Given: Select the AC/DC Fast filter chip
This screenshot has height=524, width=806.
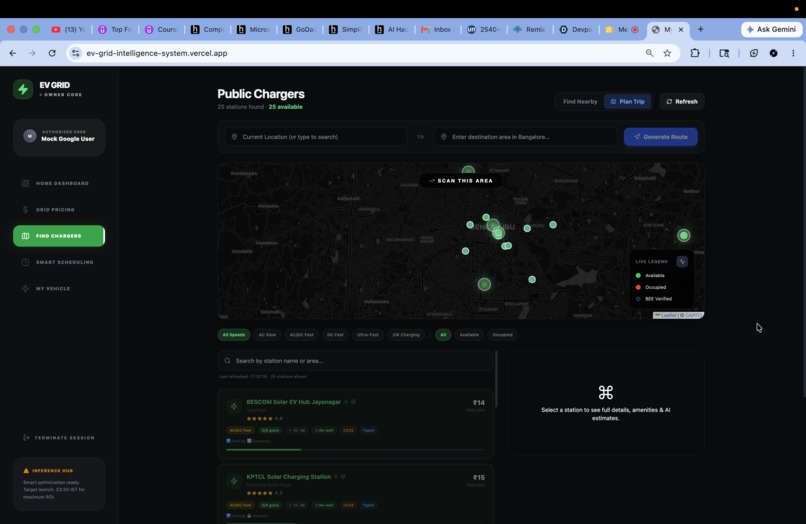Looking at the screenshot, I should point(301,335).
